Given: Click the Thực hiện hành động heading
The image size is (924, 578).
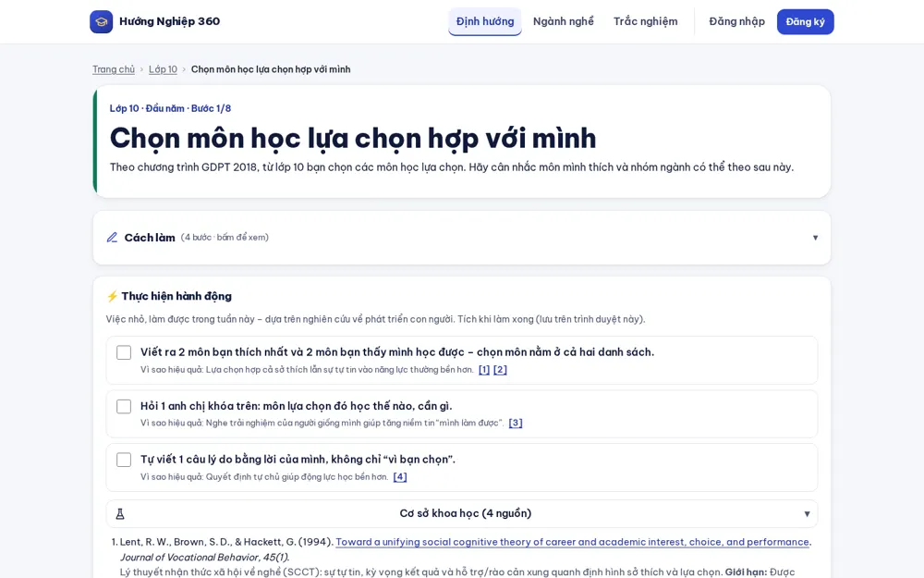Looking at the screenshot, I should (x=176, y=296).
